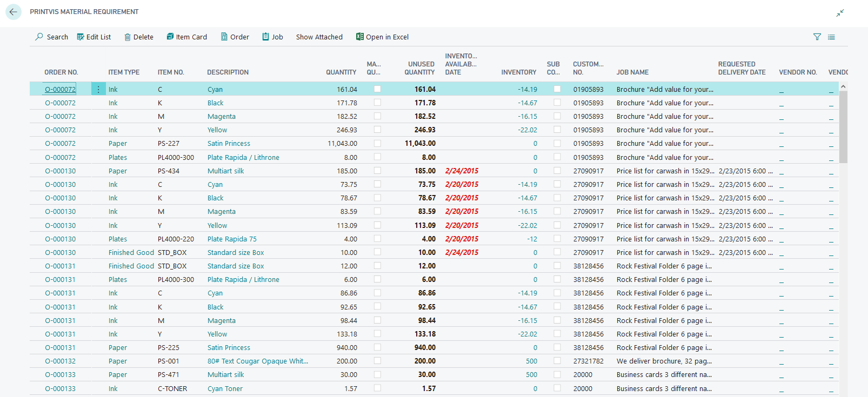
Task: Open the Plate Rapida 75 description link
Action: (x=232, y=239)
